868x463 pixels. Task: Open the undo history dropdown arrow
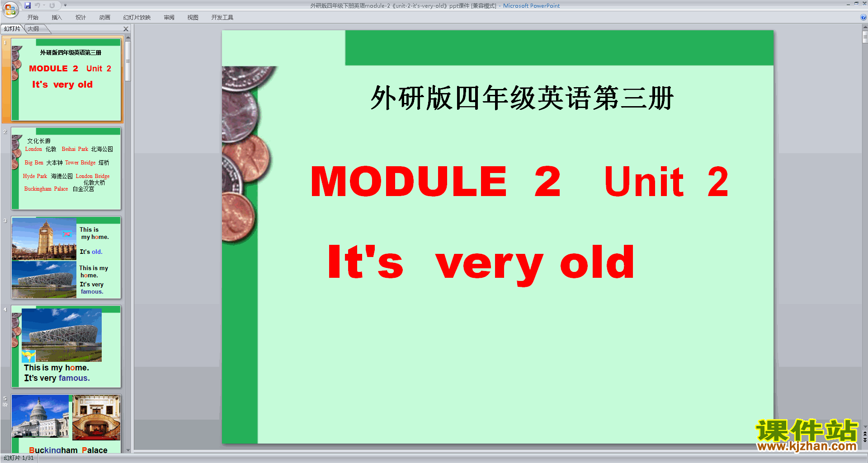point(44,5)
